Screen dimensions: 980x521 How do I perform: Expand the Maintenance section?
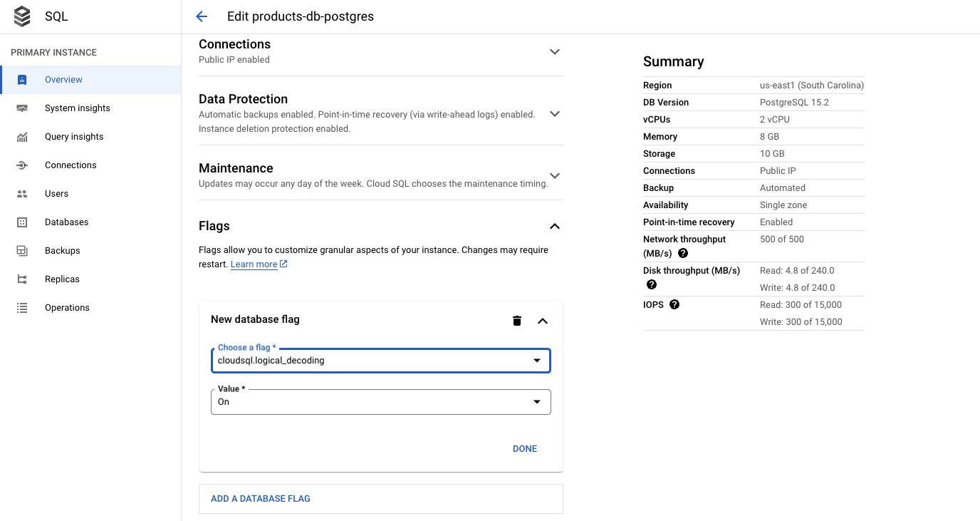555,176
